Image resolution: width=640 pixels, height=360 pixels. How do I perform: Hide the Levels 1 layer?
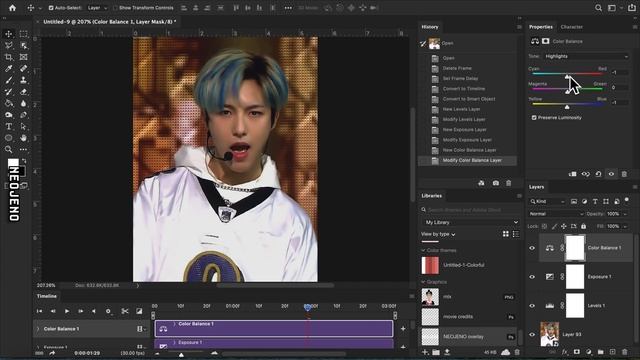532,306
